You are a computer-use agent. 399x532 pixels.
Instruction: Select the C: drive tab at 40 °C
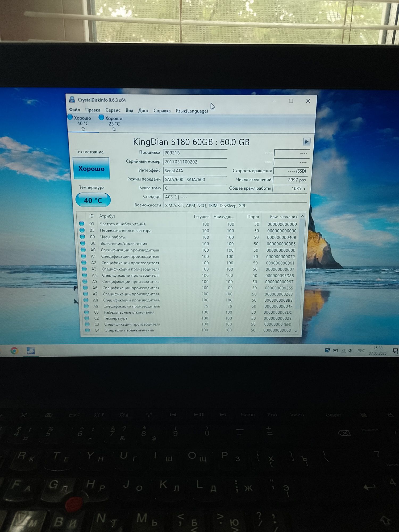point(83,123)
